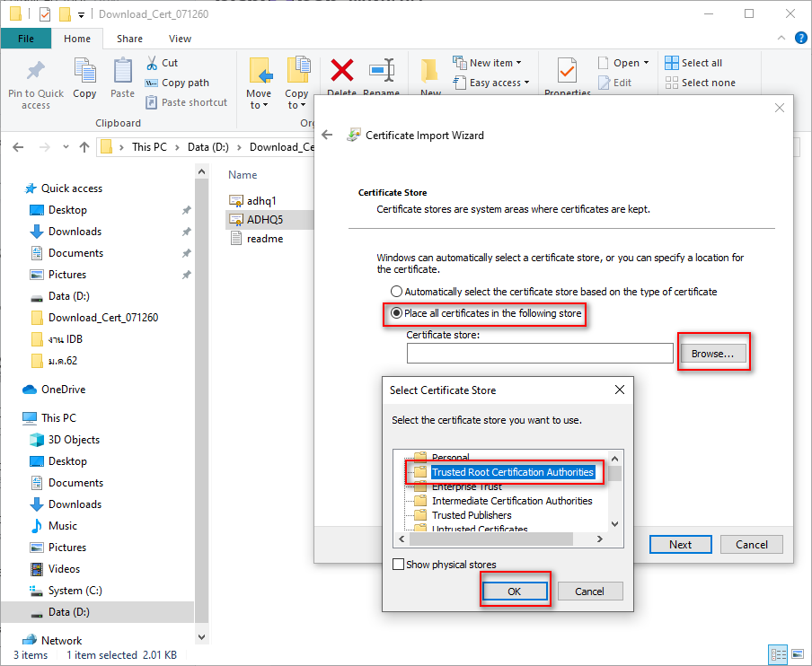Click OK in Select Certificate Store dialog
Viewport: 812px width, 666px height.
[x=514, y=591]
